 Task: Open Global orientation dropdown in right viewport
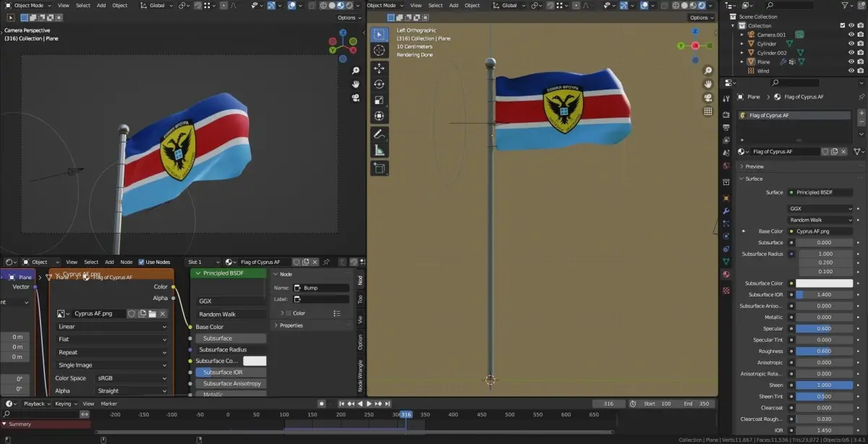[512, 5]
